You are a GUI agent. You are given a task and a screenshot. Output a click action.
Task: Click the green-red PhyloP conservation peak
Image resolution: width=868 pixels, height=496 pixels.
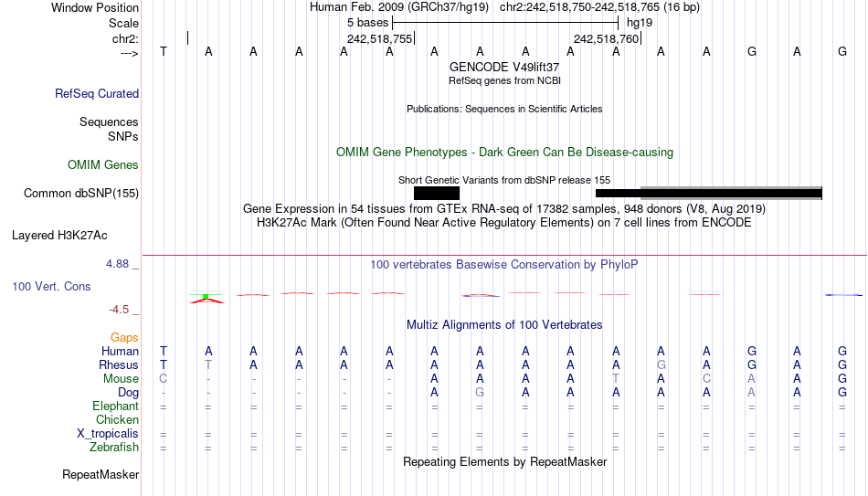pos(206,299)
